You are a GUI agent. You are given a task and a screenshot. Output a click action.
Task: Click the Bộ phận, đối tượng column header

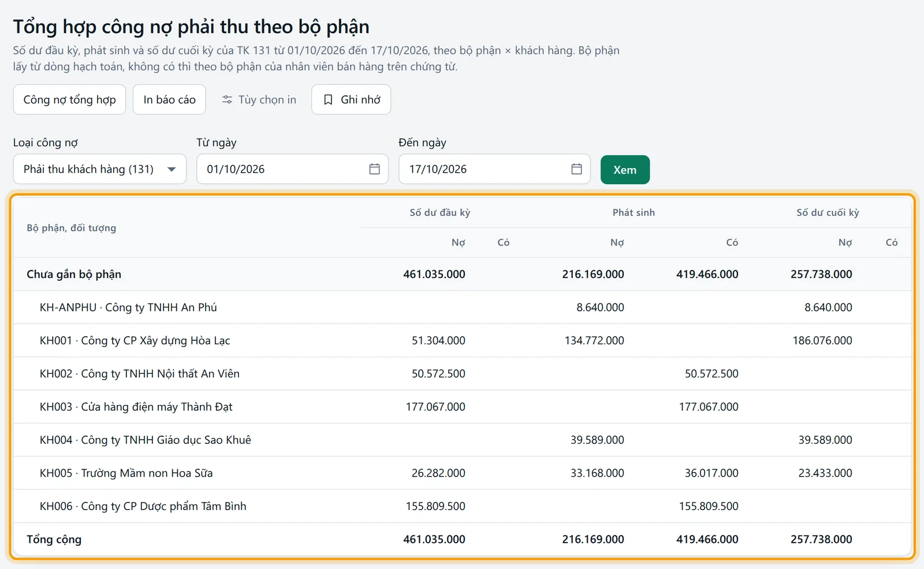(71, 228)
